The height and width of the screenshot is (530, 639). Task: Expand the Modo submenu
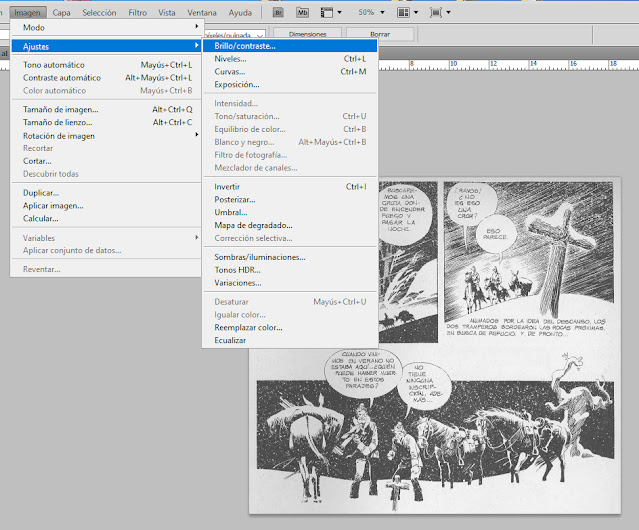point(106,28)
